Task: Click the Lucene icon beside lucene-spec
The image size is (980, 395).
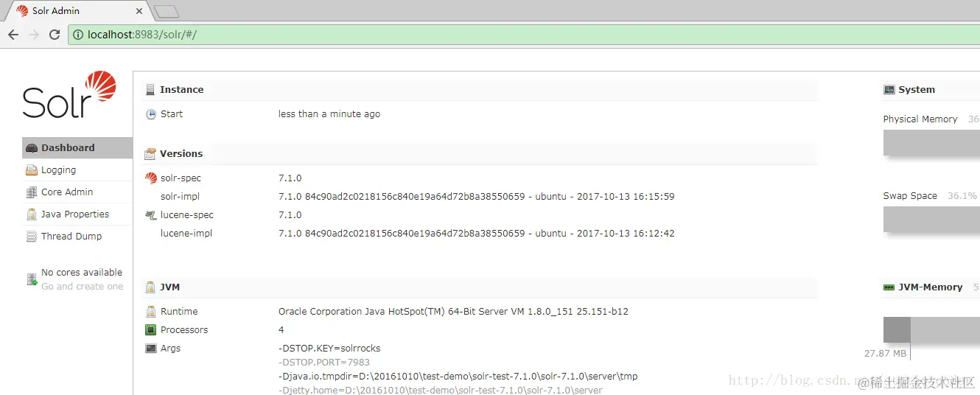Action: pos(151,215)
